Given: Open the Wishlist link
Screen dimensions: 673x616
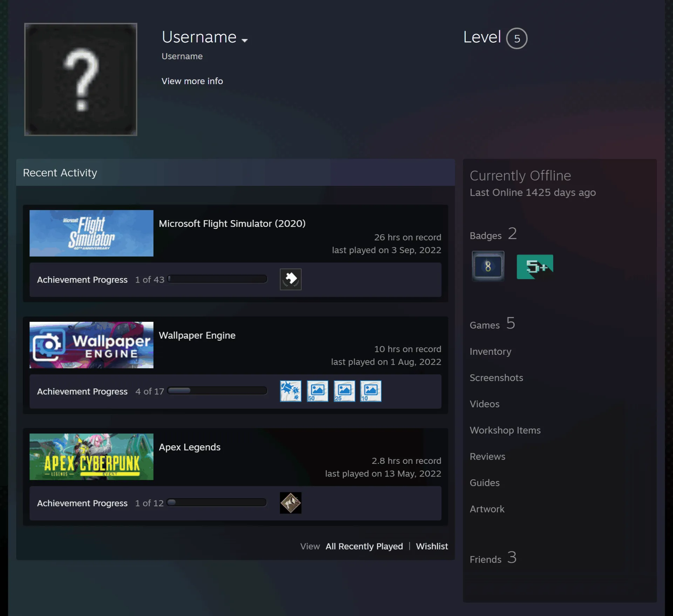Looking at the screenshot, I should pyautogui.click(x=432, y=546).
